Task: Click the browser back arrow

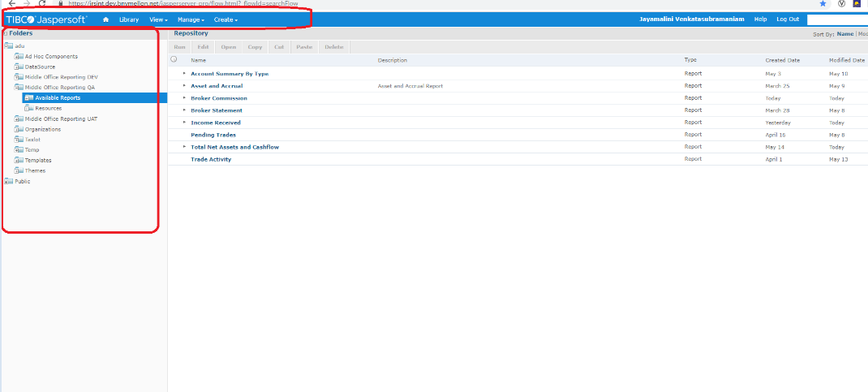Action: pos(11,3)
